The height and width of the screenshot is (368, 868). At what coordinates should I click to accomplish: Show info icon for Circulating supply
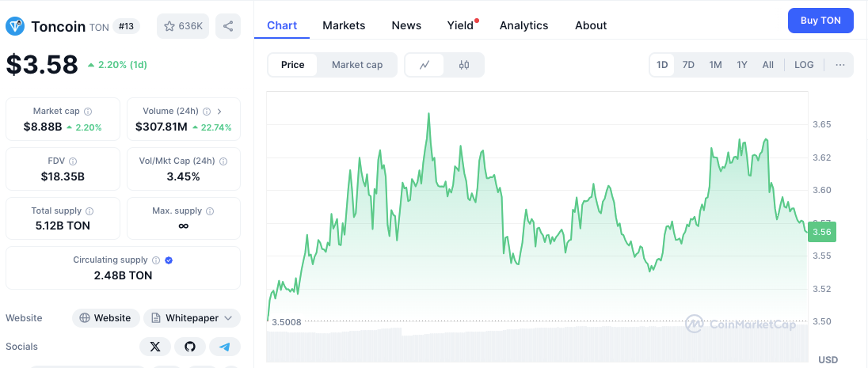tap(156, 260)
